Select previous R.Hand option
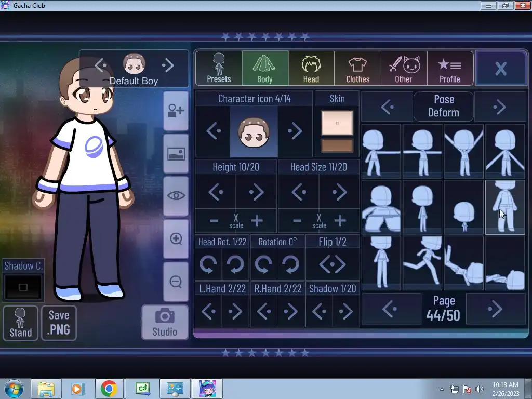Screen dimensions: 532x399 (263, 312)
